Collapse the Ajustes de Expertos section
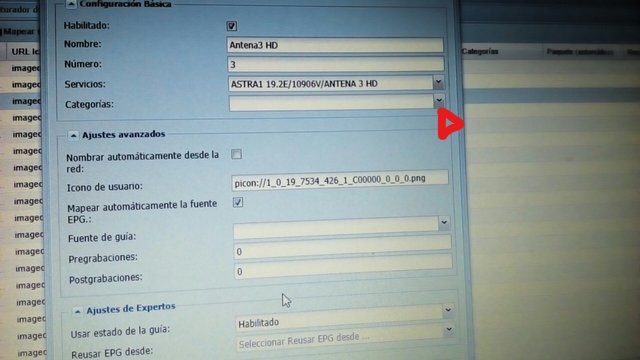 [x=77, y=312]
